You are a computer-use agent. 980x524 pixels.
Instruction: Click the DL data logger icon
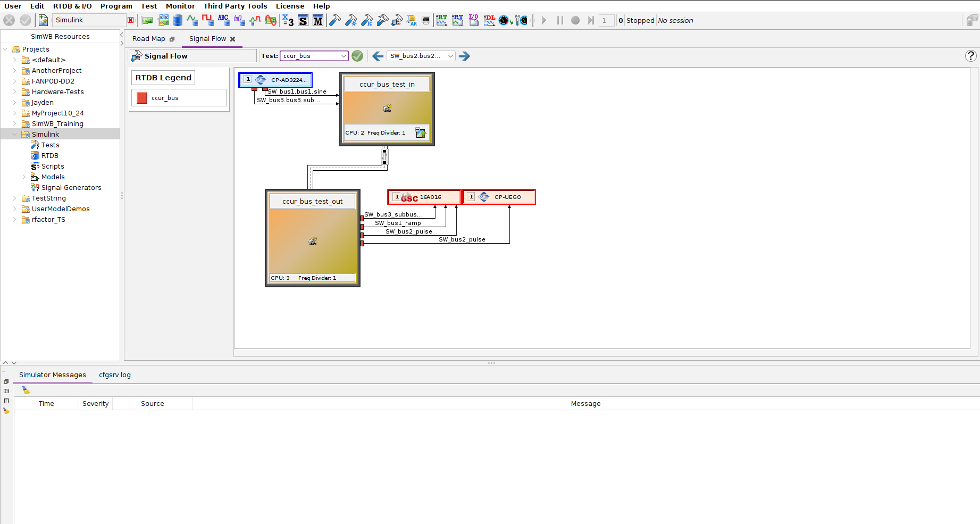489,20
